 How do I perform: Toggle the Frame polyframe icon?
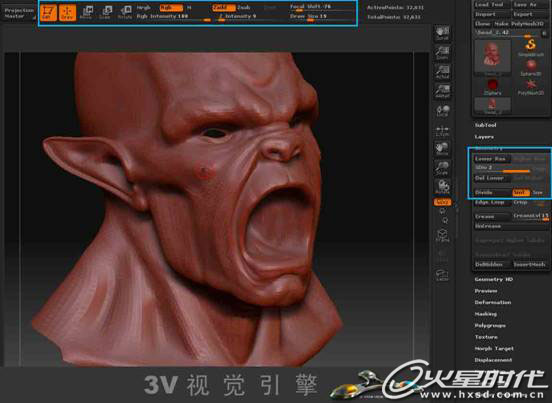click(442, 235)
